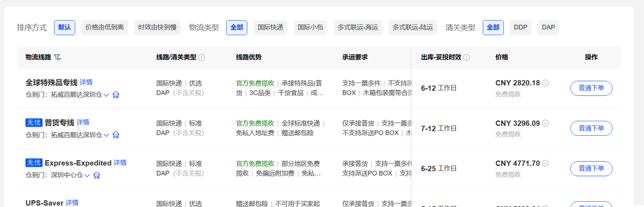This screenshot has width=644, height=207.
Task: Sort by 价格由低到高
Action: 105,27
